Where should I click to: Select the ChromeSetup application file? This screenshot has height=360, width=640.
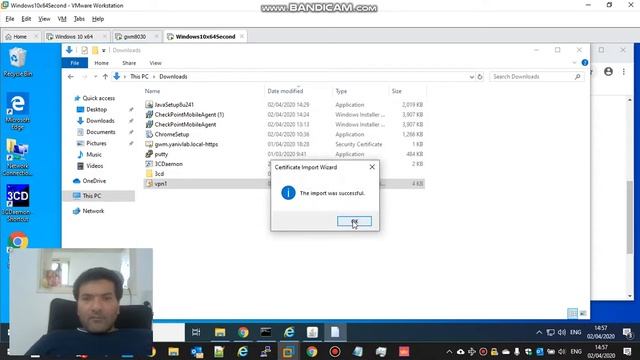(x=171, y=134)
